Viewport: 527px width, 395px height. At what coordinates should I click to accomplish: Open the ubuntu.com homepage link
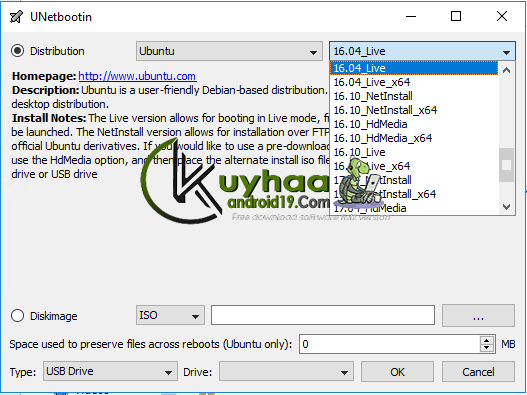tap(137, 76)
